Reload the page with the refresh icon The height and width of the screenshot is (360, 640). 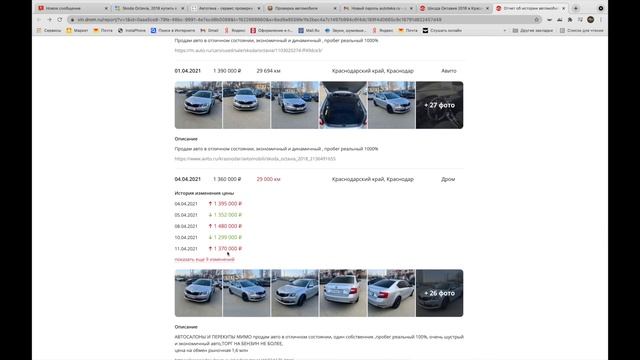[x=60, y=20]
